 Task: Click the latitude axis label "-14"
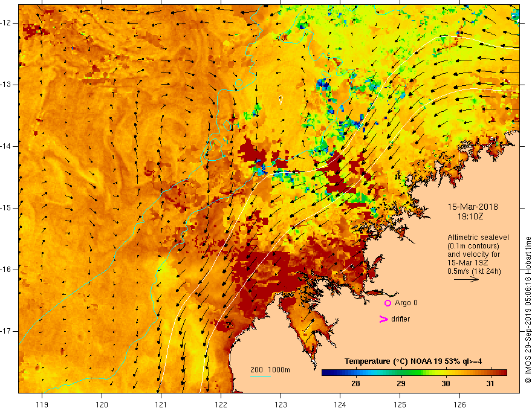pos(6,146)
